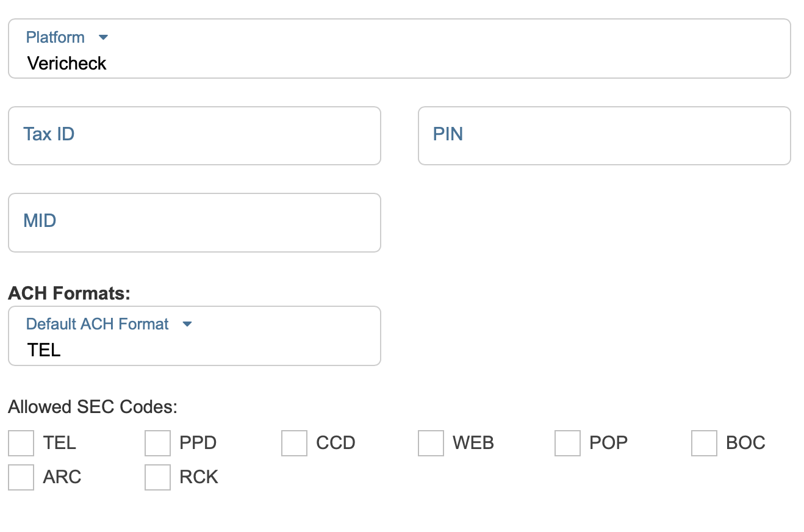Click into the MID field
The height and width of the screenshot is (532, 804).
(x=194, y=222)
